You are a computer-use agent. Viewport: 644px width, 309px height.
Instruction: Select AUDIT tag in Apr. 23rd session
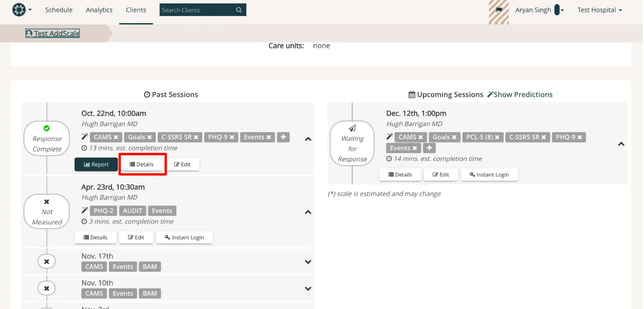click(133, 211)
